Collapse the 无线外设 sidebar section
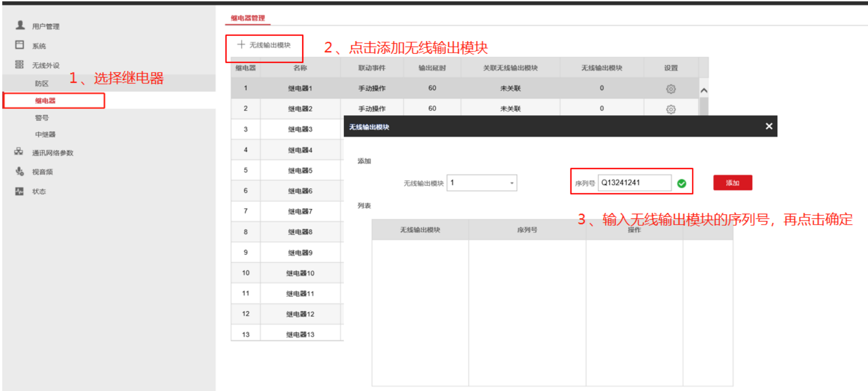 click(46, 66)
